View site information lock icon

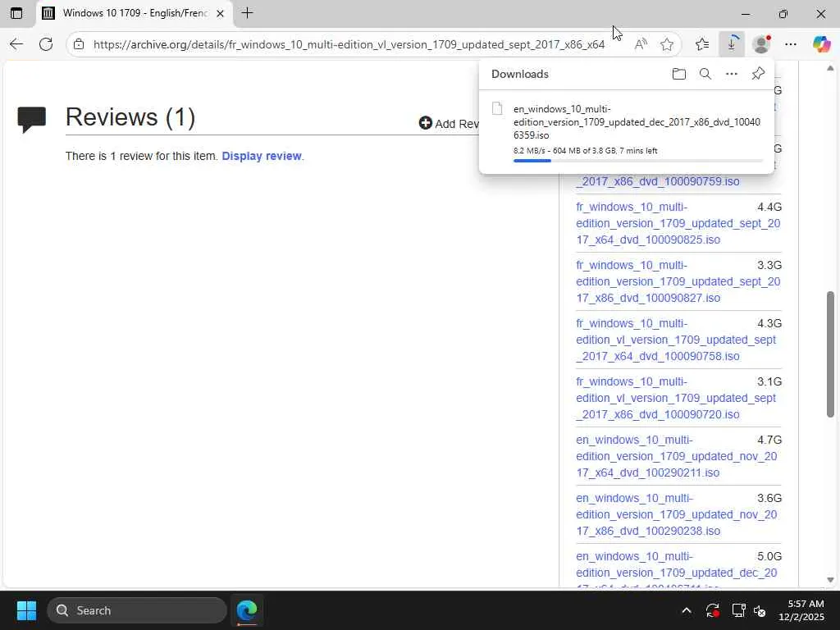tap(79, 44)
